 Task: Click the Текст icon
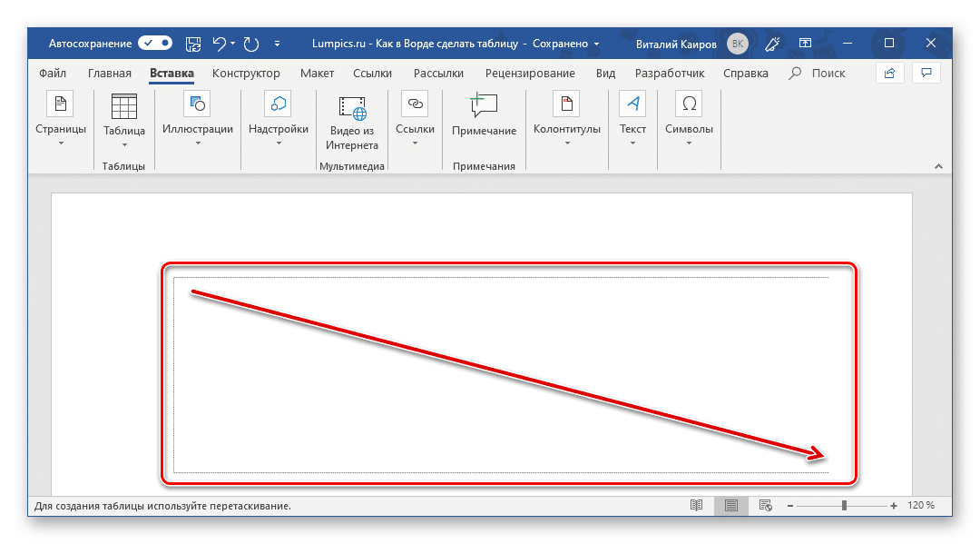632,104
